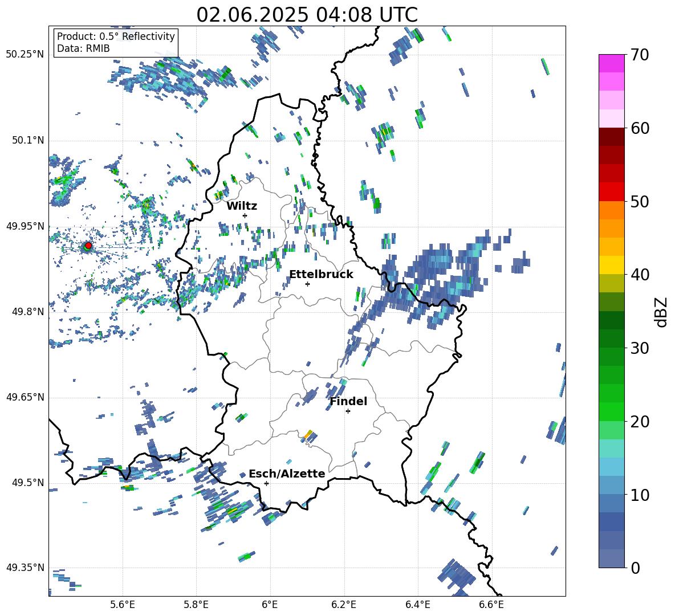This screenshot has width=675, height=616.
Task: Click the Findel city label
Action: pyautogui.click(x=348, y=401)
